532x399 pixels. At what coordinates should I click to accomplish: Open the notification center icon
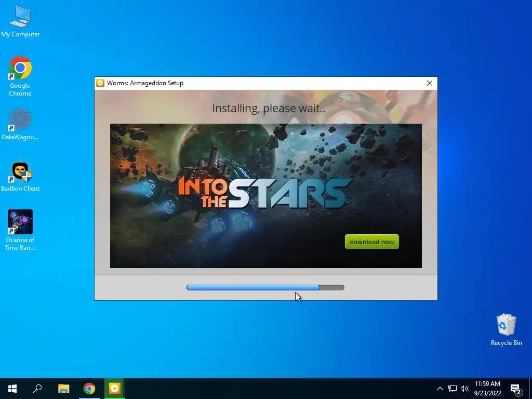pos(515,389)
